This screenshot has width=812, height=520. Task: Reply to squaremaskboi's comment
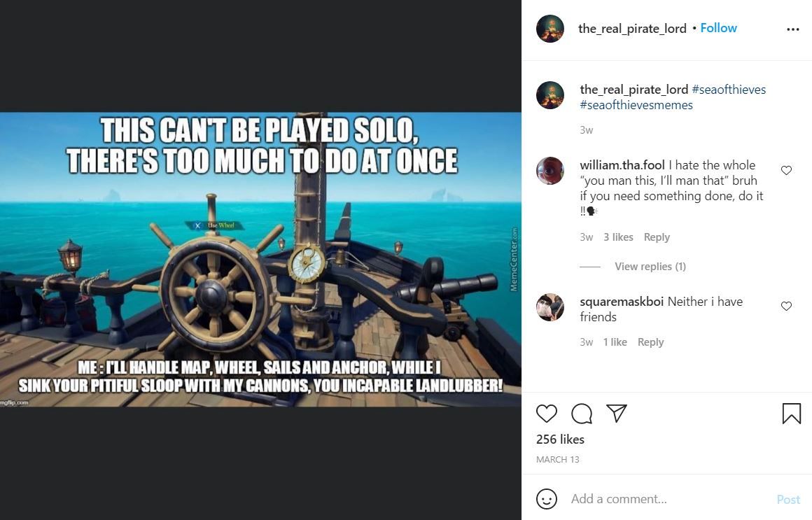pyautogui.click(x=650, y=342)
